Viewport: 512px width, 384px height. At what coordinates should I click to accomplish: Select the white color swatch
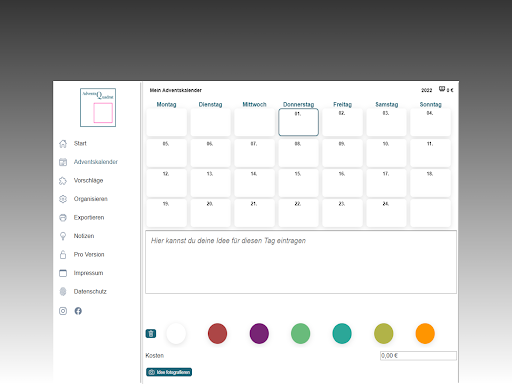pos(176,333)
